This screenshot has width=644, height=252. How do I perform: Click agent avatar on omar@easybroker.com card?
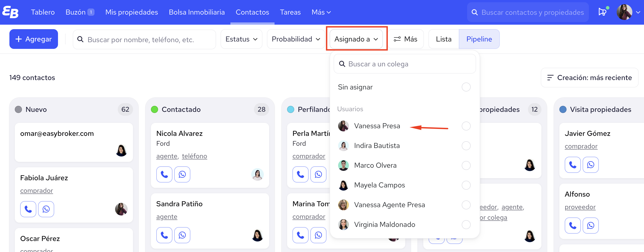121,150
